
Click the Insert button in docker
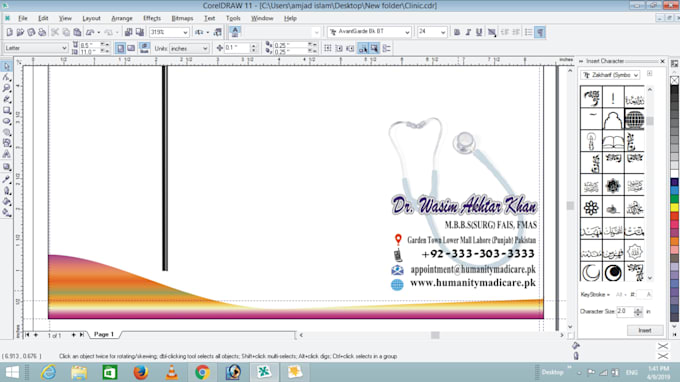coord(645,330)
